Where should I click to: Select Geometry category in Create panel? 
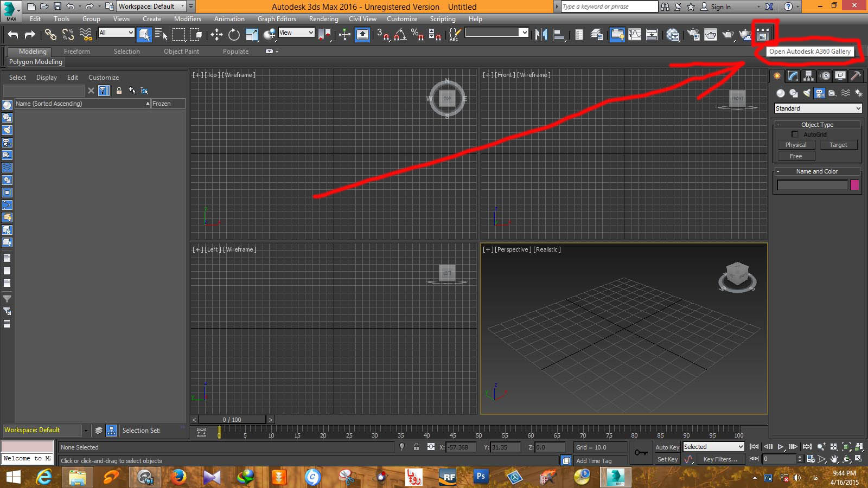coord(780,93)
